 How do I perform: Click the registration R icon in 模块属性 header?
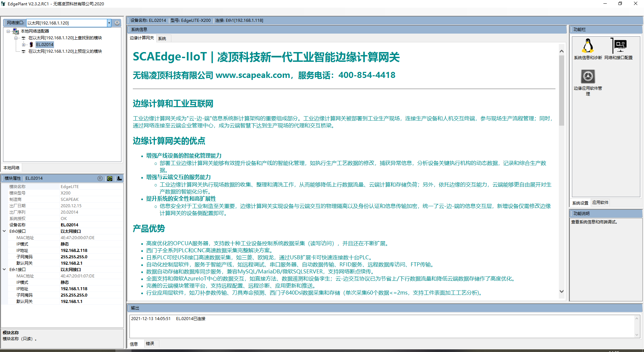click(x=100, y=178)
